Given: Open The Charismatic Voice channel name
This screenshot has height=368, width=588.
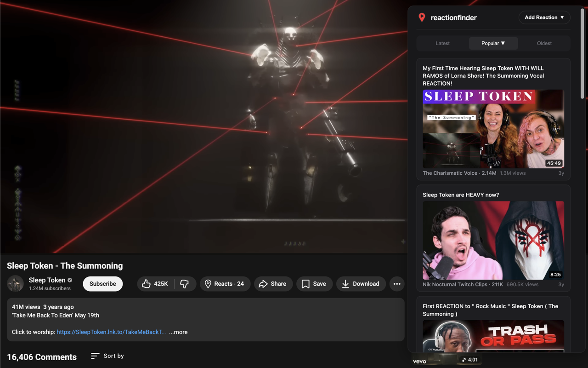Looking at the screenshot, I should pyautogui.click(x=450, y=173).
